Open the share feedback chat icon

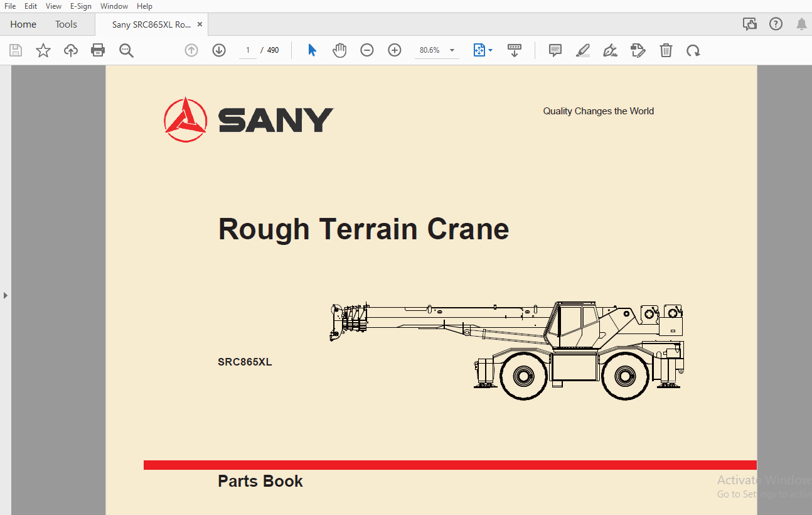coord(749,24)
